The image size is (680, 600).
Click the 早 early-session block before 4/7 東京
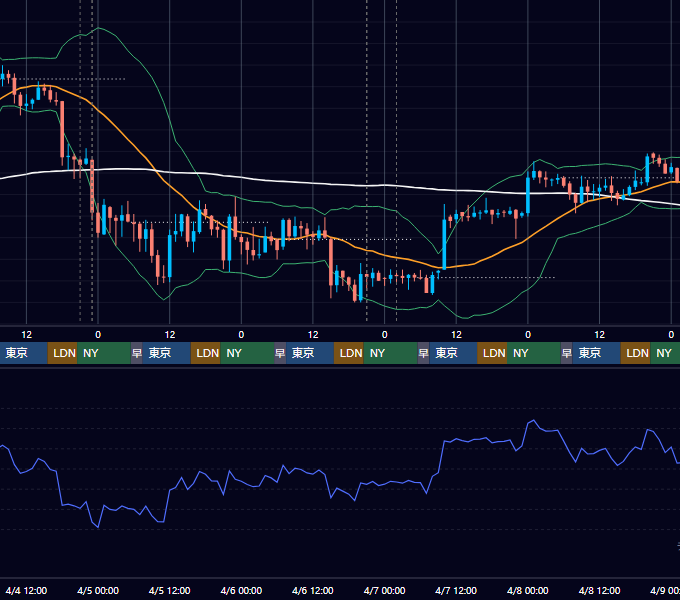click(423, 353)
